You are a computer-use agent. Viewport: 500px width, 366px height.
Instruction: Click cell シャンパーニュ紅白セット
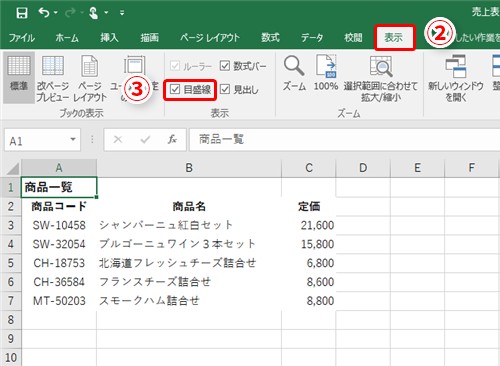[x=189, y=225]
